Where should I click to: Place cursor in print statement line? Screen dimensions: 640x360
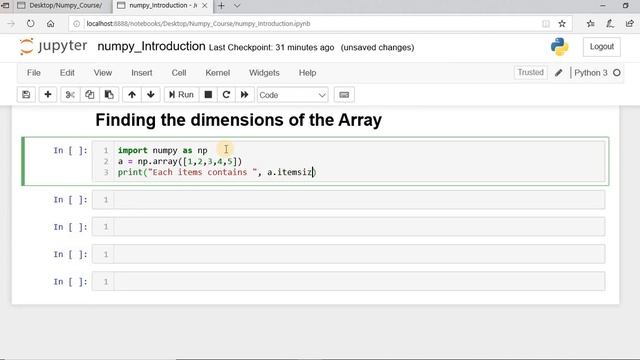[217, 172]
